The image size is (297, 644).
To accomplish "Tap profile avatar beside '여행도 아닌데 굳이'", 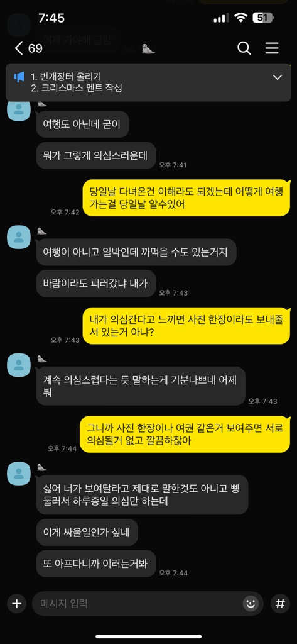I will tap(19, 109).
